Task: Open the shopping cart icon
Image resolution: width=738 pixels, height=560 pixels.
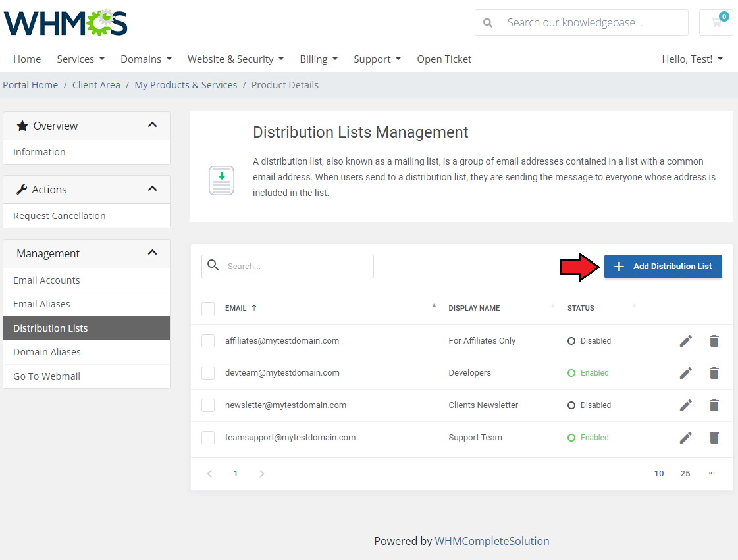Action: [x=716, y=22]
